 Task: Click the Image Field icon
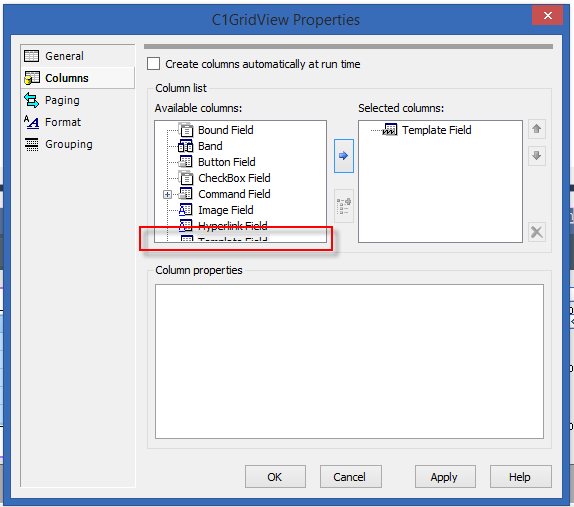click(x=186, y=210)
